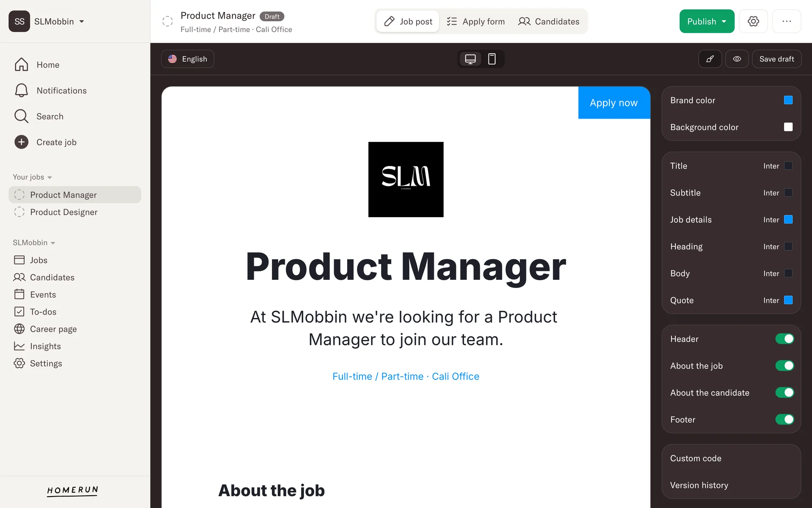Image resolution: width=812 pixels, height=508 pixels.
Task: Click the Save draft button
Action: click(776, 59)
